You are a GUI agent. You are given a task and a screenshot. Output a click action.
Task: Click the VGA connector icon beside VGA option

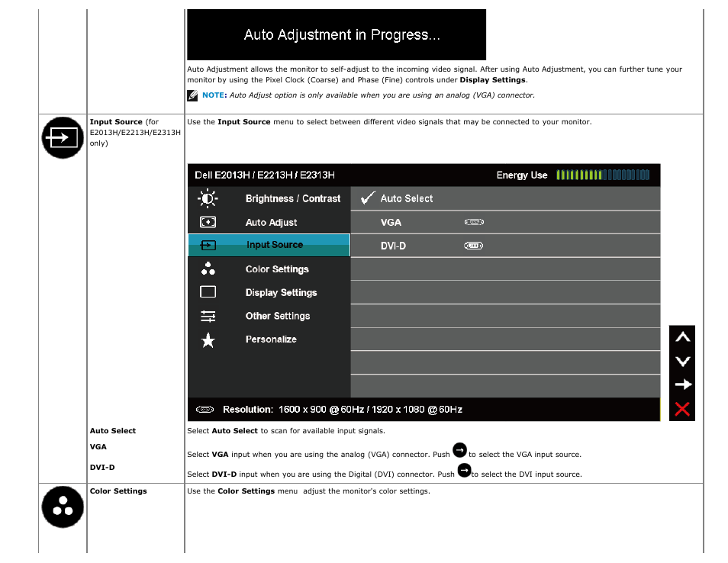point(473,223)
